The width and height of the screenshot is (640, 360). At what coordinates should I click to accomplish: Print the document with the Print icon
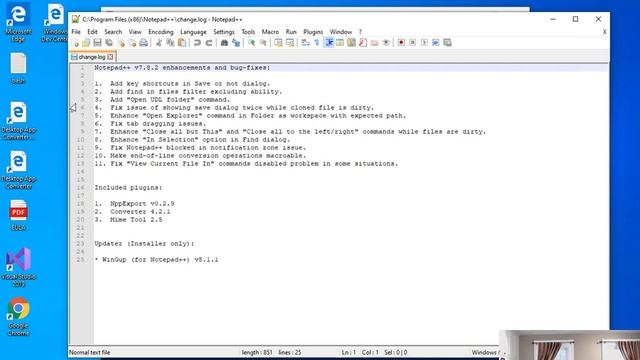pos(143,42)
